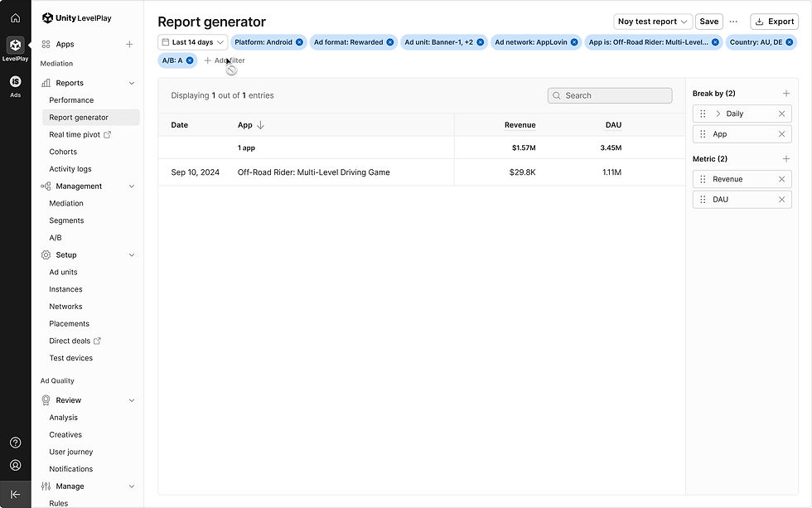Open Placements setup page
The width and height of the screenshot is (812, 508).
point(70,324)
